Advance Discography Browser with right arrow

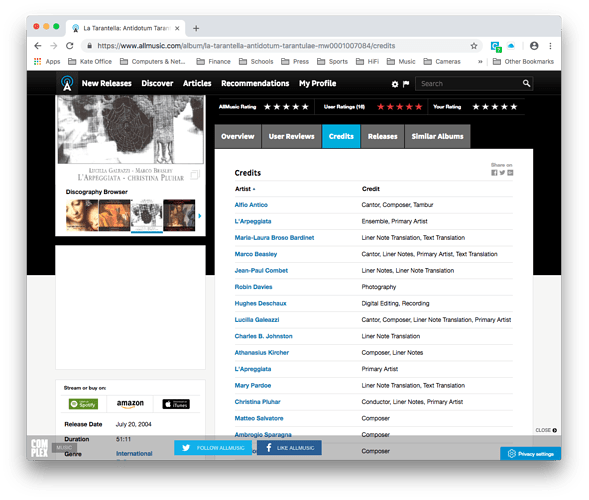pyautogui.click(x=200, y=216)
